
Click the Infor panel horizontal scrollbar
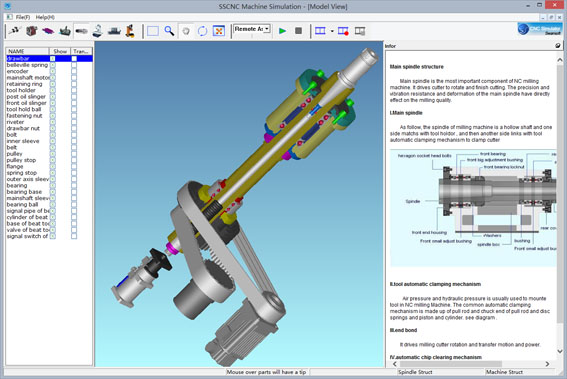471,364
